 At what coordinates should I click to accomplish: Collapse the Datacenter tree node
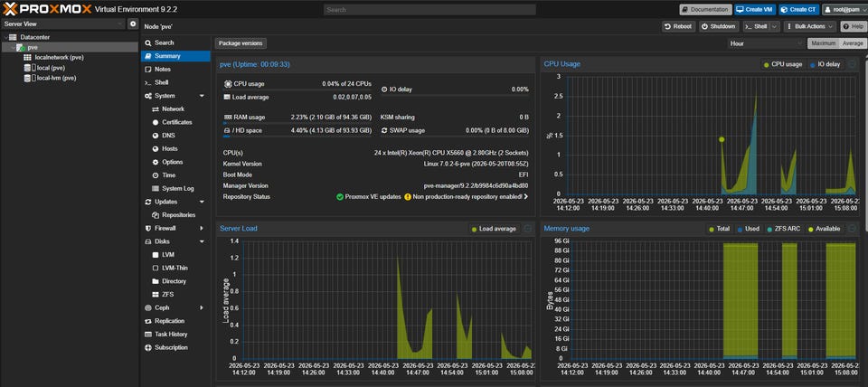(5, 37)
